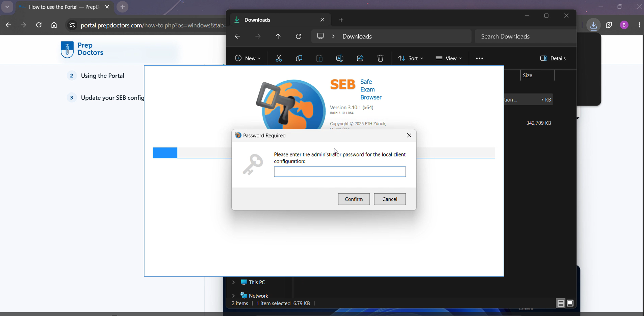Click the browser home icon

click(x=54, y=25)
